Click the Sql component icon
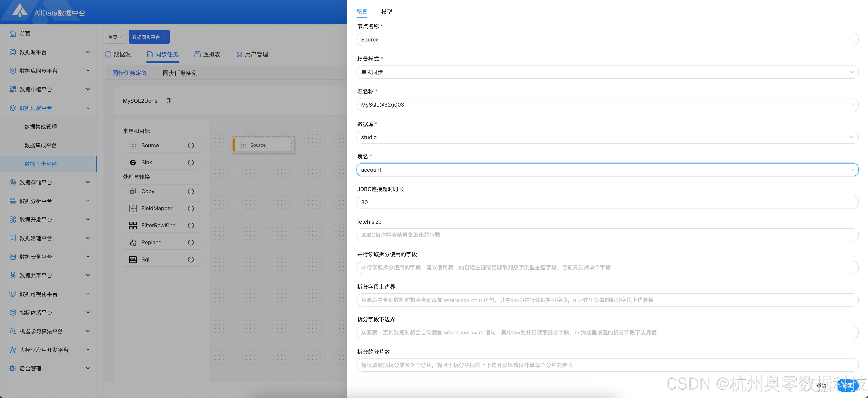The image size is (868, 398). 133,259
